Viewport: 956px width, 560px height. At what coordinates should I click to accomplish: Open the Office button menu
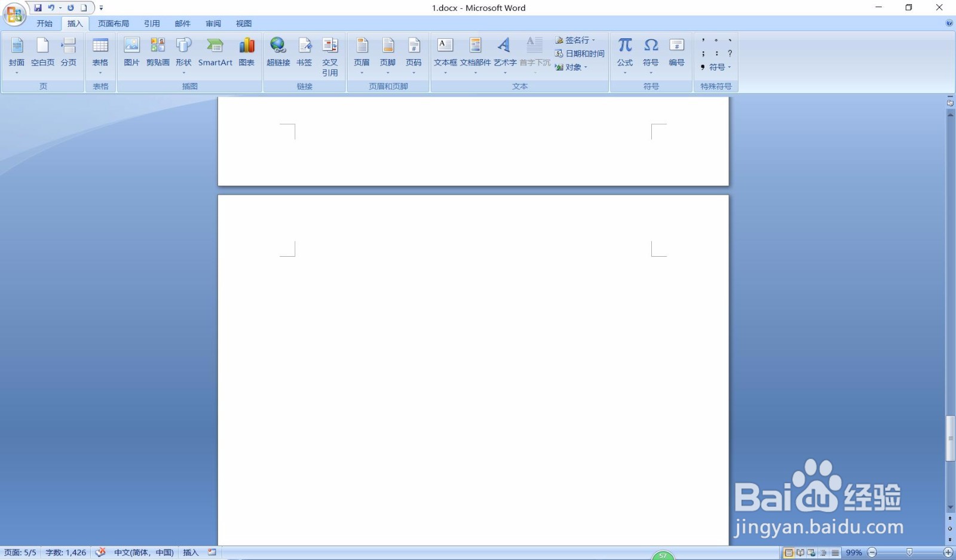click(x=14, y=14)
